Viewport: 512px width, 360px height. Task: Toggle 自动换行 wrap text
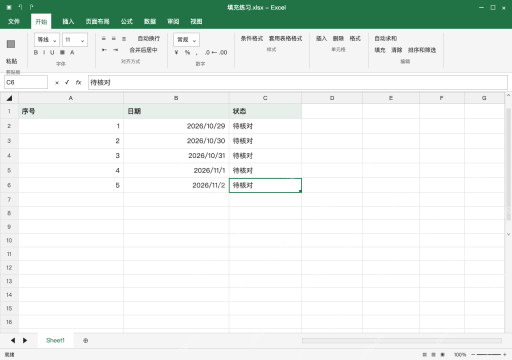tap(149, 39)
